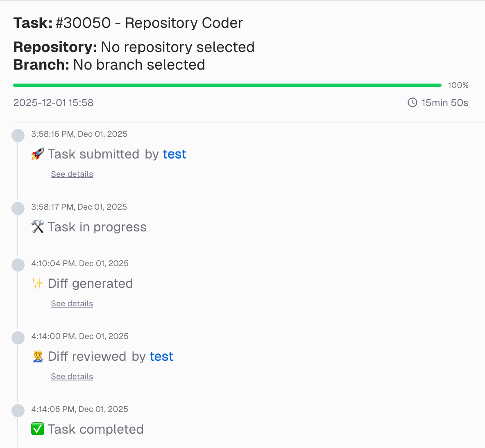Screen dimensions: 485x448
Task: Click the 2025-12-01 15:58 timestamp
Action: (x=53, y=103)
